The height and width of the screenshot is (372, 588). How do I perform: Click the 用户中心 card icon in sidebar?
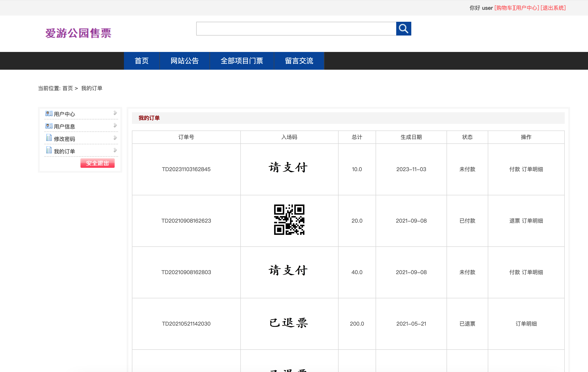49,113
